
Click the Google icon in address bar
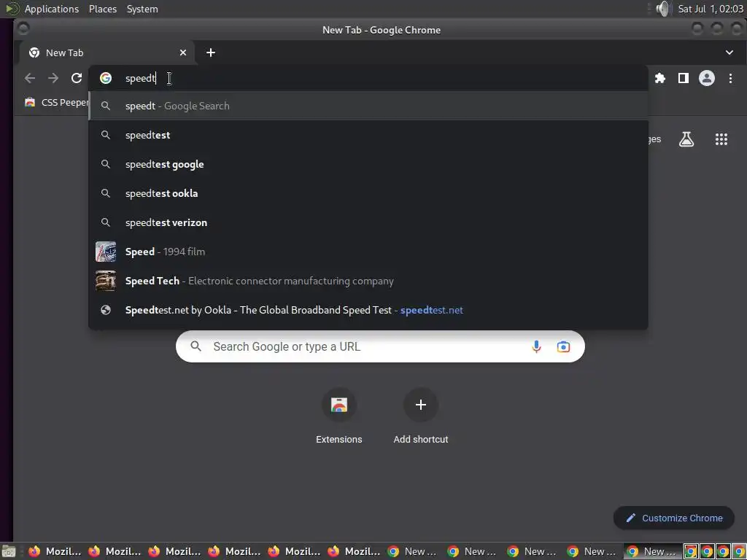click(106, 78)
